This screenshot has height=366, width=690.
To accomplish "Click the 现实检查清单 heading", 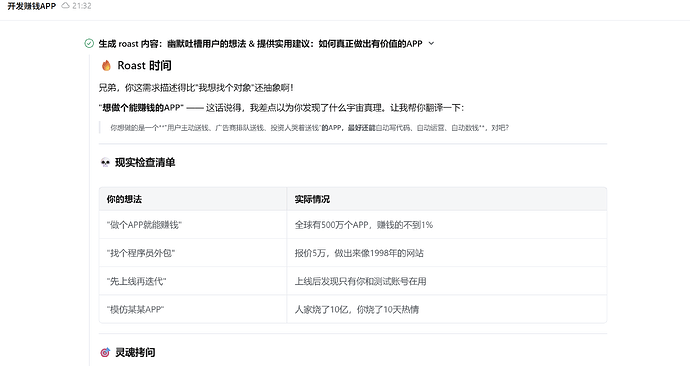I will 145,163.
